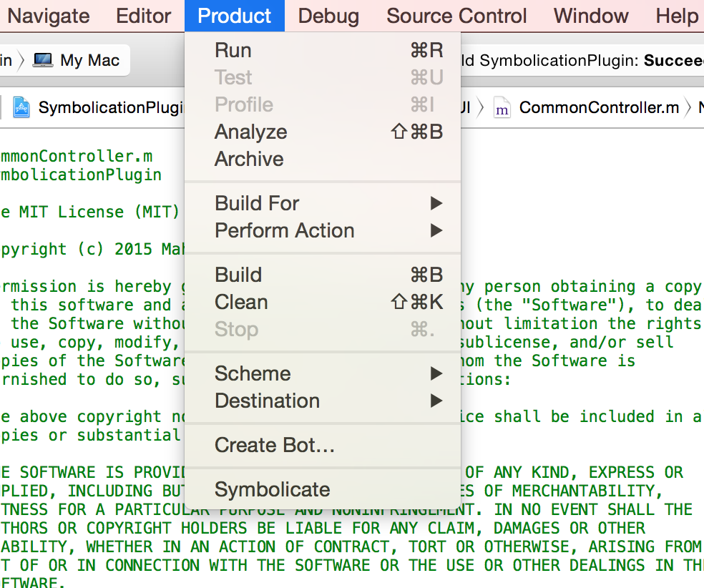
Task: Expand the Destination submenu
Action: [x=323, y=401]
